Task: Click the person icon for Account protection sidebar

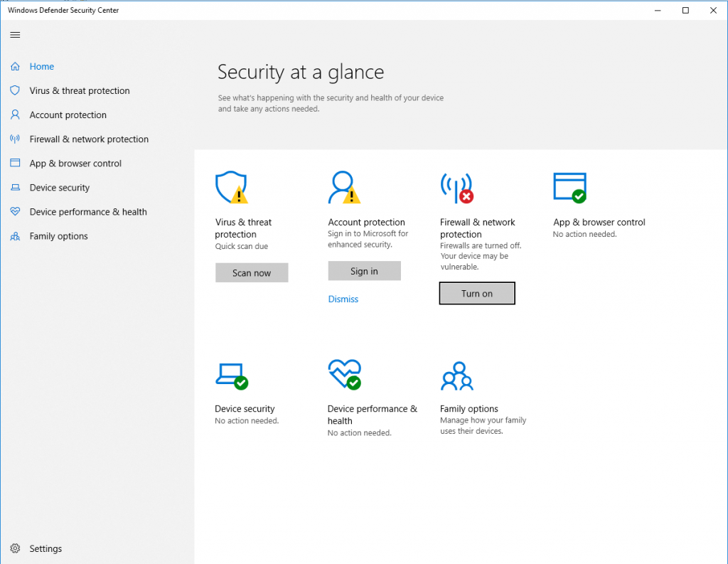Action: pos(15,115)
